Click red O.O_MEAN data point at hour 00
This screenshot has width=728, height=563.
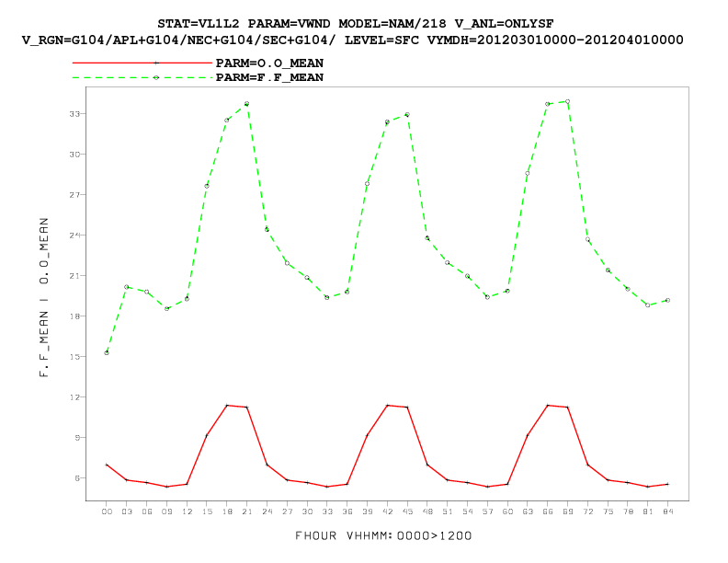click(x=107, y=465)
